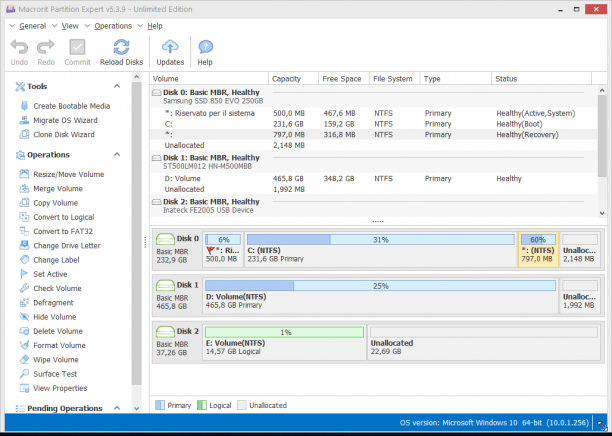The image size is (612, 436).
Task: Click the Commit checkmark icon
Action: pos(77,47)
